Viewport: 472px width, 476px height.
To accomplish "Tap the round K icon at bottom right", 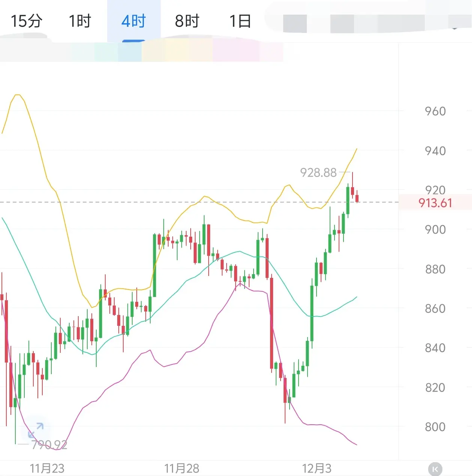I will click(435, 469).
